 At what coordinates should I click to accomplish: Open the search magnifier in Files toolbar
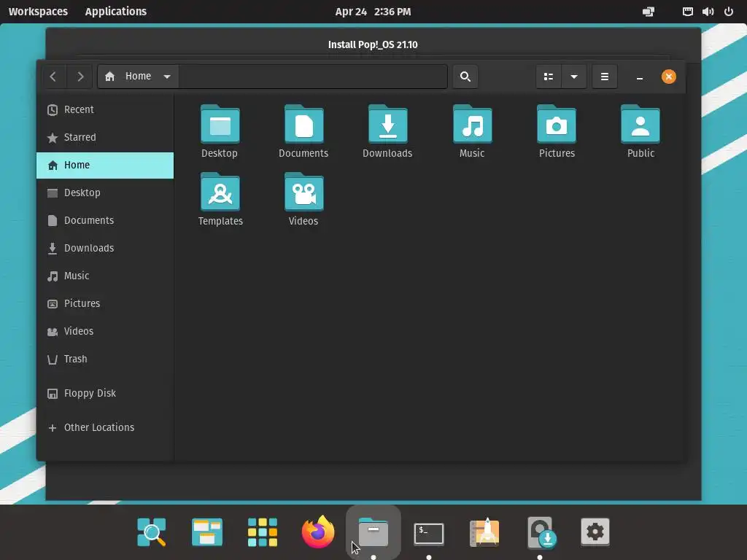pos(465,77)
